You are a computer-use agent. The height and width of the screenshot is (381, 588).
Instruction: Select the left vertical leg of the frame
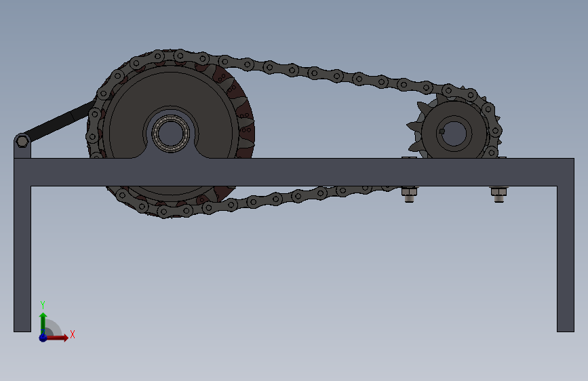22,259
